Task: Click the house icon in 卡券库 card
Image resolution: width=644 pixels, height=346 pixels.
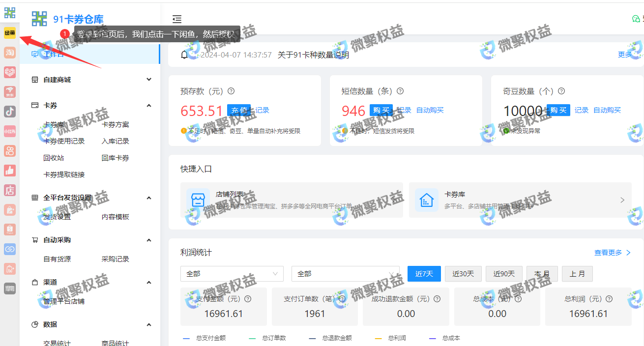Action: 427,200
